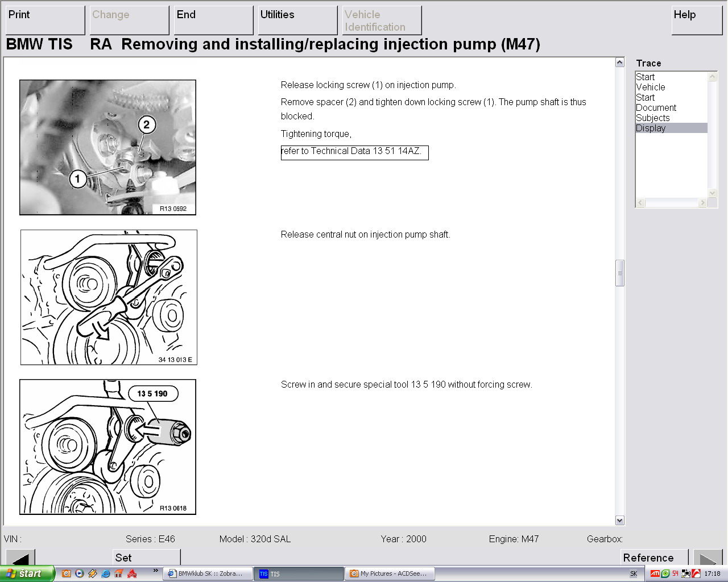Launch Internet Explorer from Quick Launch

click(106, 573)
